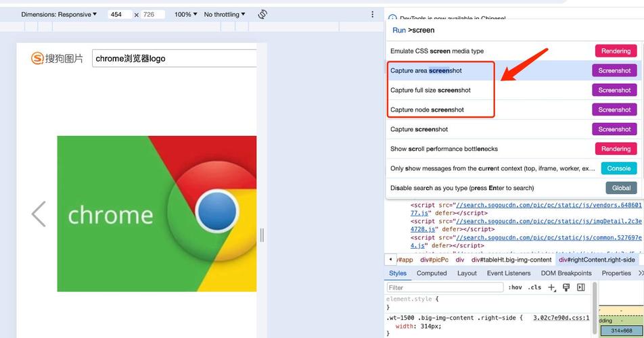
Task: Click the Sogou Images logo
Action: [x=57, y=59]
